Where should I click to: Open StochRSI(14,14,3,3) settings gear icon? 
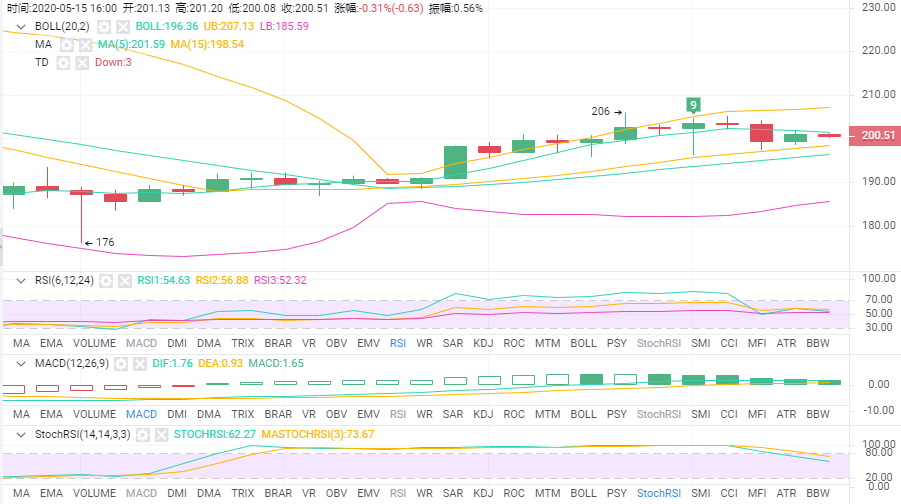coord(143,435)
